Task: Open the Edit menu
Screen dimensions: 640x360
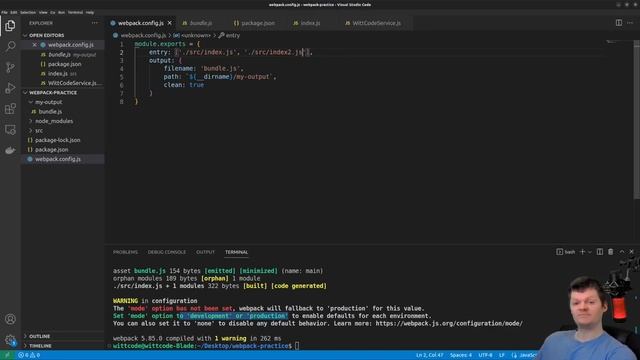Action: coord(13,13)
